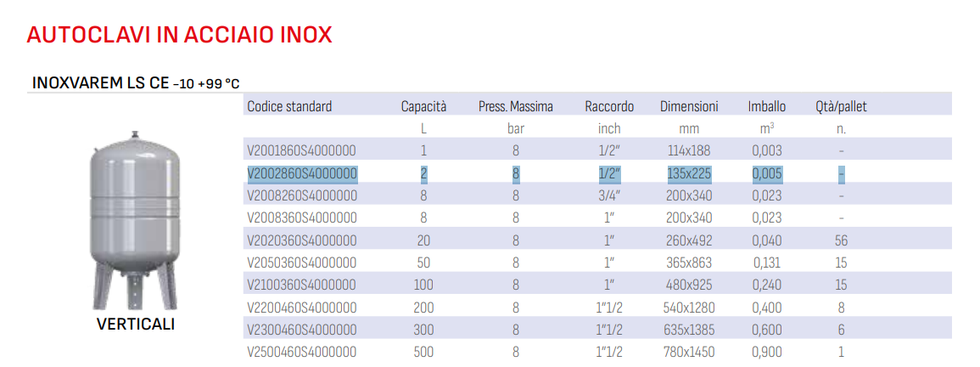Select product code V2100360S4000000
The image size is (980, 367).
tap(302, 285)
